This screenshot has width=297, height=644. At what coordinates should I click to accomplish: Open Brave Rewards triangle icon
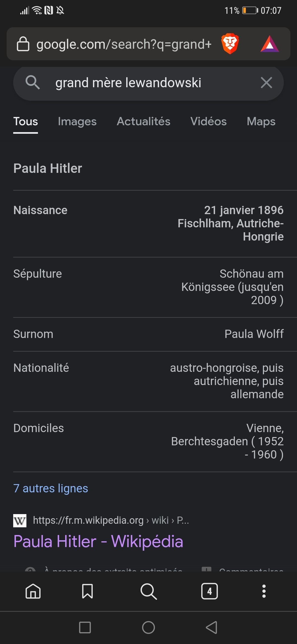[269, 44]
